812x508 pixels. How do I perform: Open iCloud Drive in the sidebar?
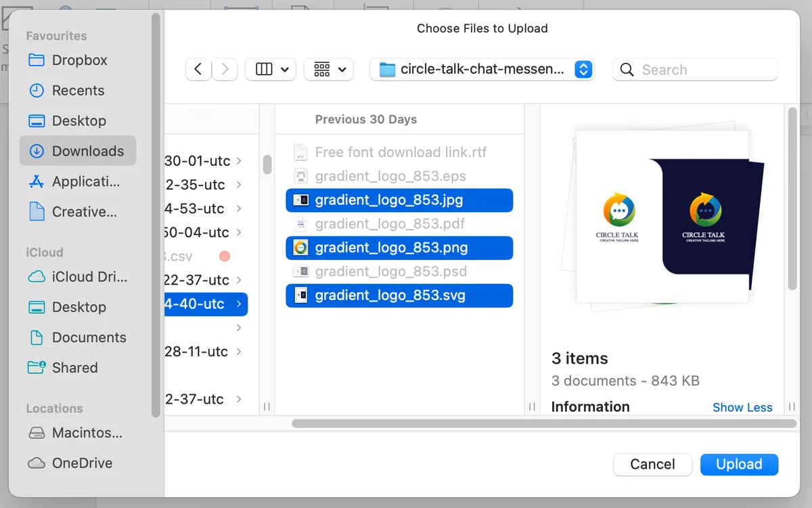pos(78,276)
